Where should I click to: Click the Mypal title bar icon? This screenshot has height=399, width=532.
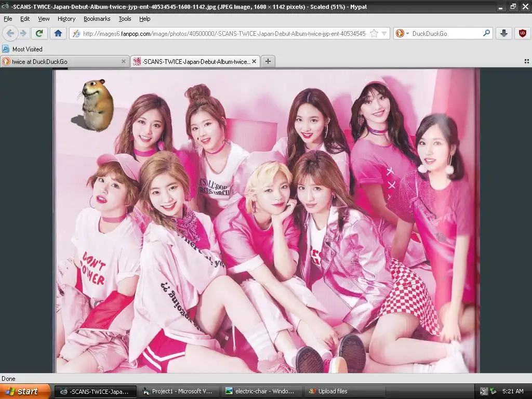click(x=5, y=6)
